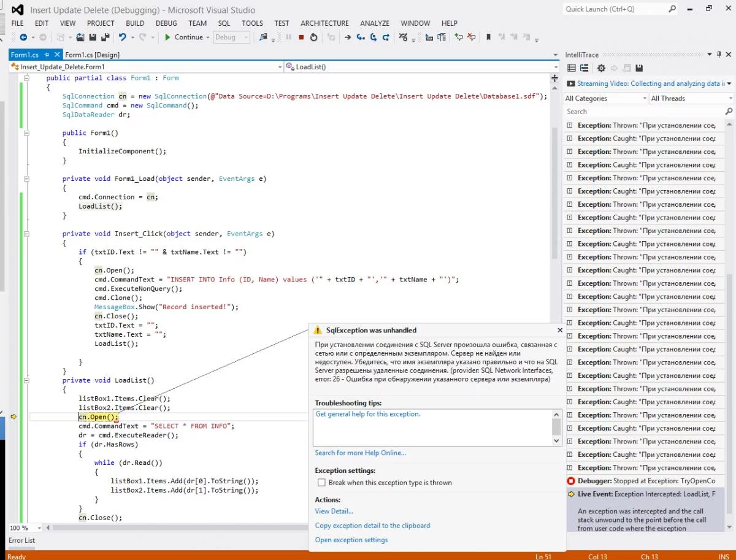This screenshot has height=560, width=736.
Task: Collapse the LoadList method outline
Action: pyautogui.click(x=26, y=380)
